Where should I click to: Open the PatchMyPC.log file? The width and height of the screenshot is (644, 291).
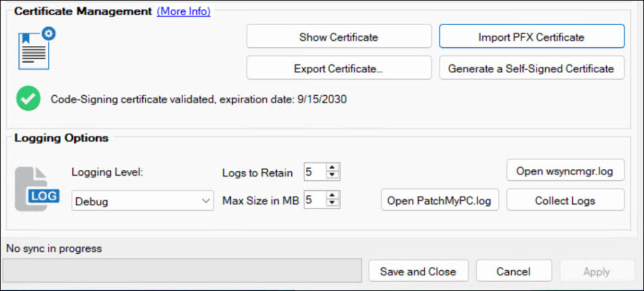[x=440, y=200]
